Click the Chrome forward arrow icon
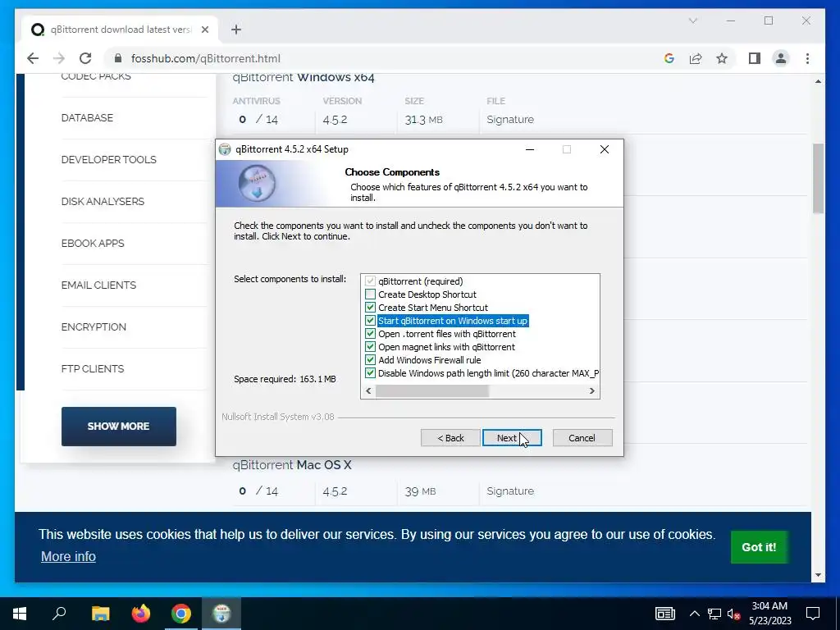The height and width of the screenshot is (630, 840). tap(59, 58)
